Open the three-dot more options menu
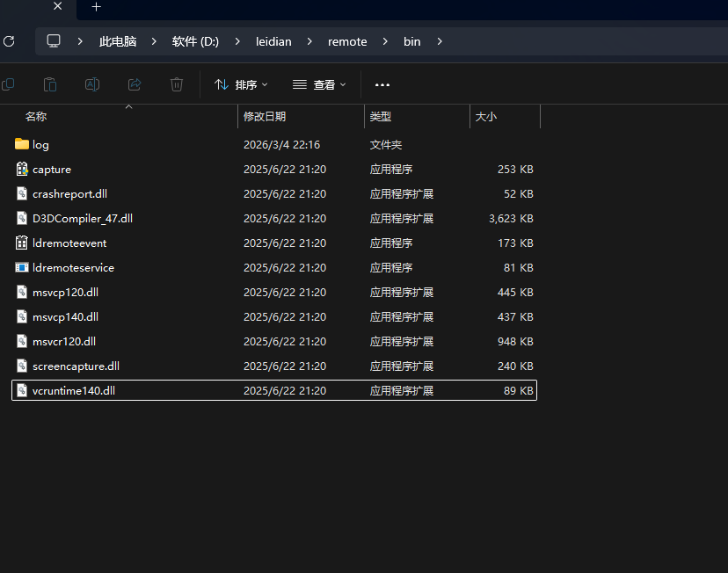Image resolution: width=728 pixels, height=573 pixels. tap(382, 84)
